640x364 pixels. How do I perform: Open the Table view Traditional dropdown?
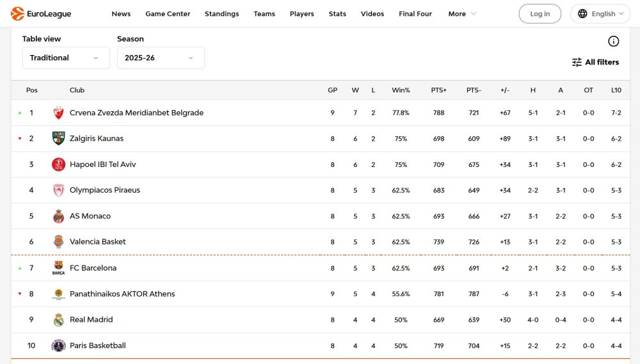pyautogui.click(x=66, y=58)
